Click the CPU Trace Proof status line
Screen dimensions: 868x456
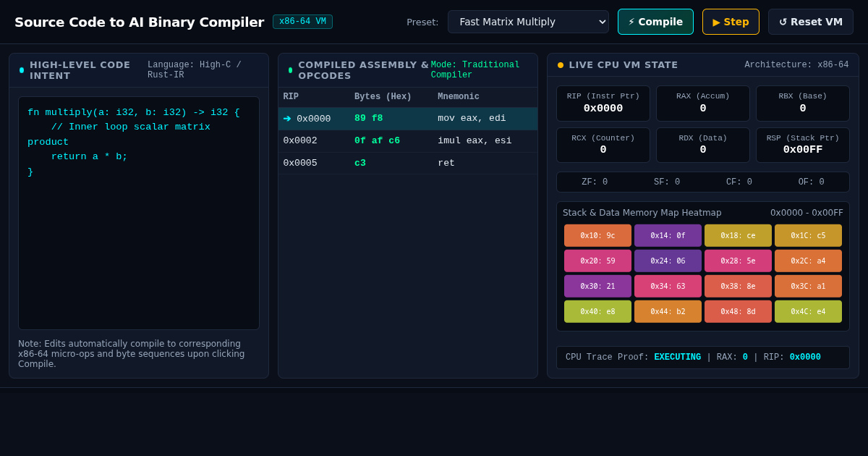pyautogui.click(x=703, y=358)
